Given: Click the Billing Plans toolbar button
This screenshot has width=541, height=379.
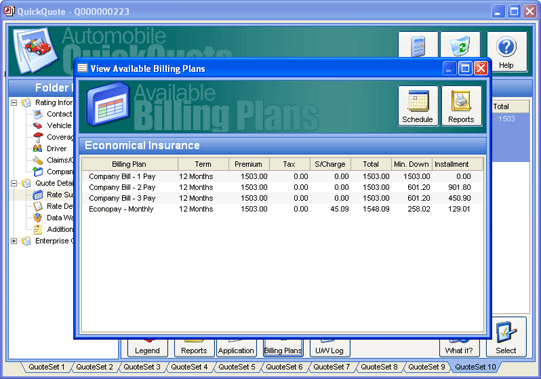Looking at the screenshot, I should point(283,348).
